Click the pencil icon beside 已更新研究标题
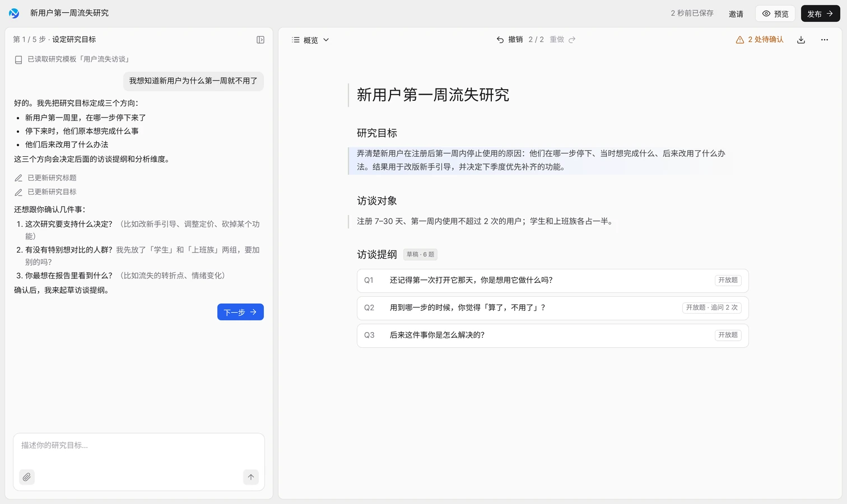The height and width of the screenshot is (504, 847). [x=18, y=178]
